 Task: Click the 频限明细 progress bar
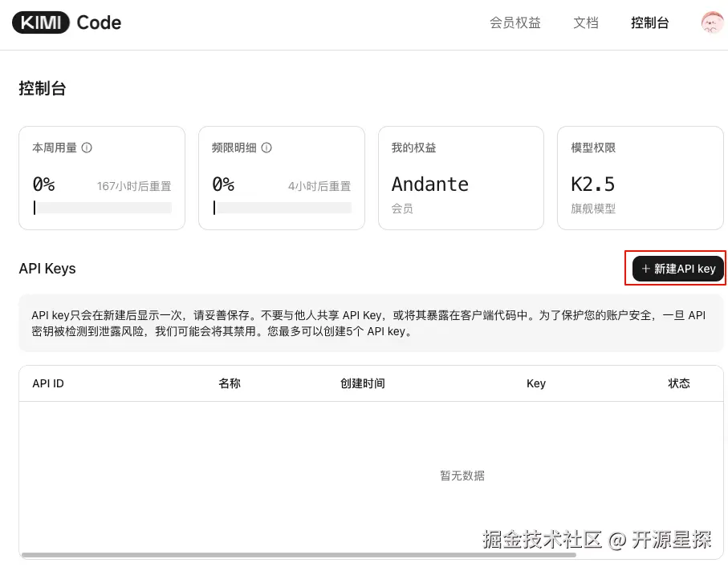tap(283, 208)
